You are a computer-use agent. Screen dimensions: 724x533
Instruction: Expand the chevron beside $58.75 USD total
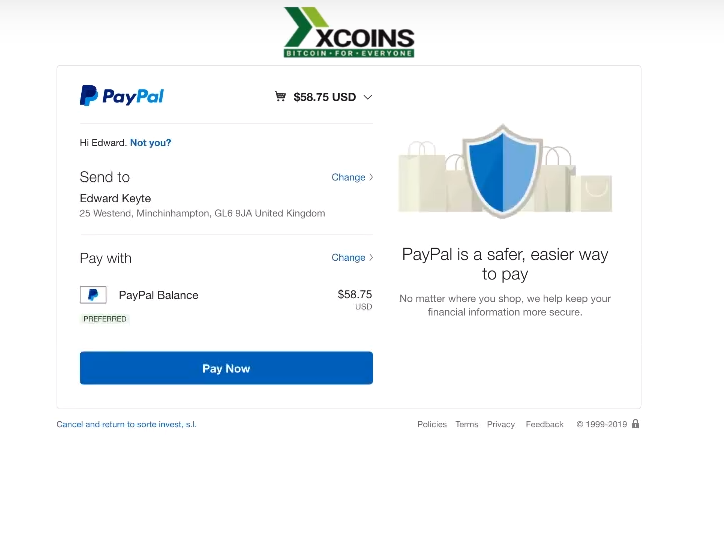(368, 97)
